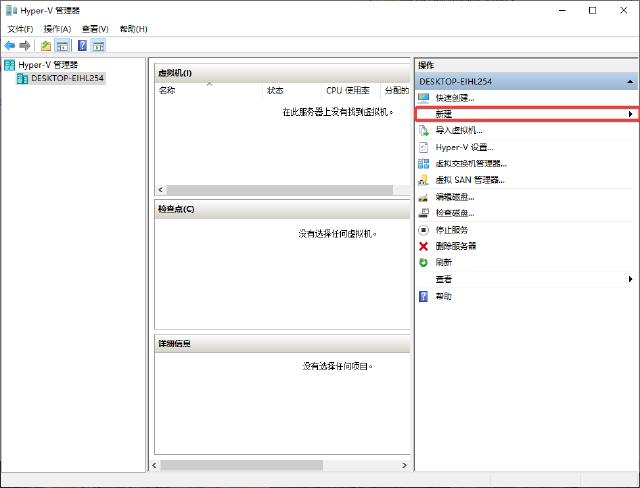Click the DESKTOP-EIHL254 server tree icon
The width and height of the screenshot is (640, 488).
click(x=22, y=78)
